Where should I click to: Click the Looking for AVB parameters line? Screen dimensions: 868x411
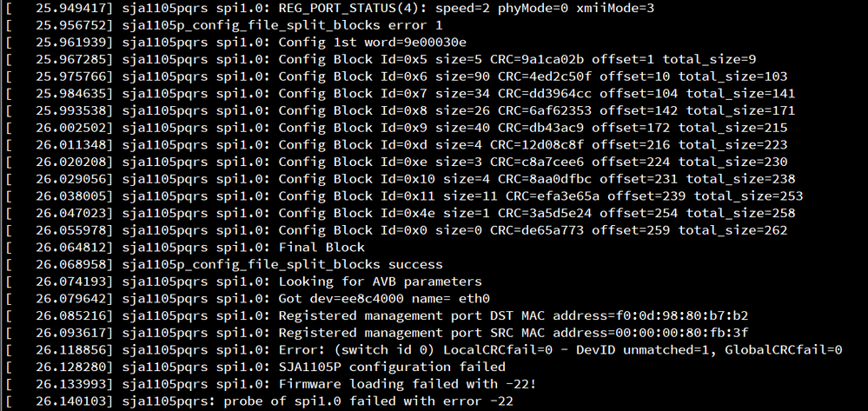pos(243,282)
